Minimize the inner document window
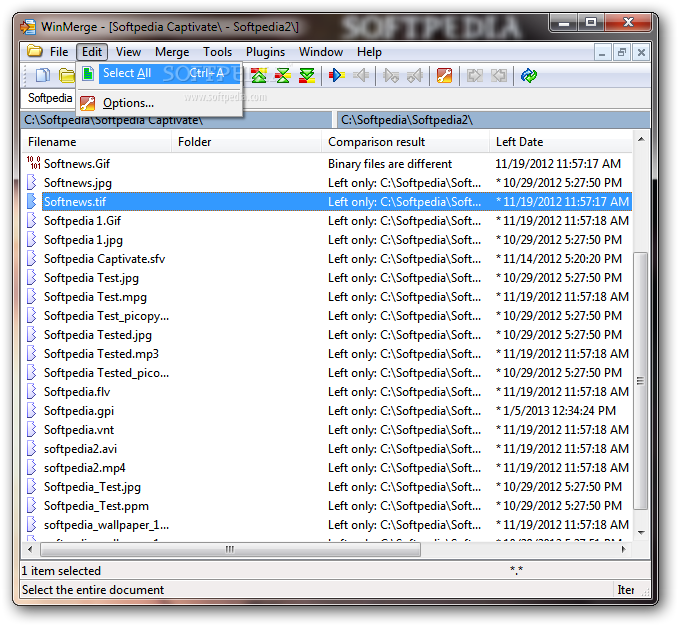Viewport: 679px width, 626px height. [602, 53]
